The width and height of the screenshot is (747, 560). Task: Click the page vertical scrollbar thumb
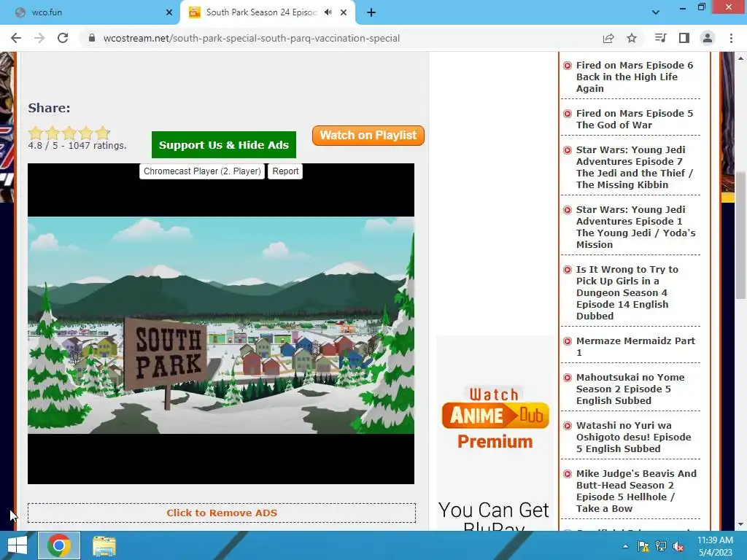coord(741,236)
